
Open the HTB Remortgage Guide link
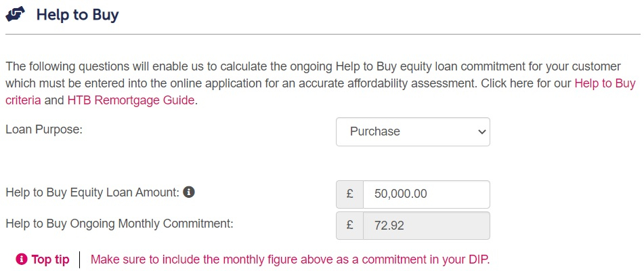point(131,100)
